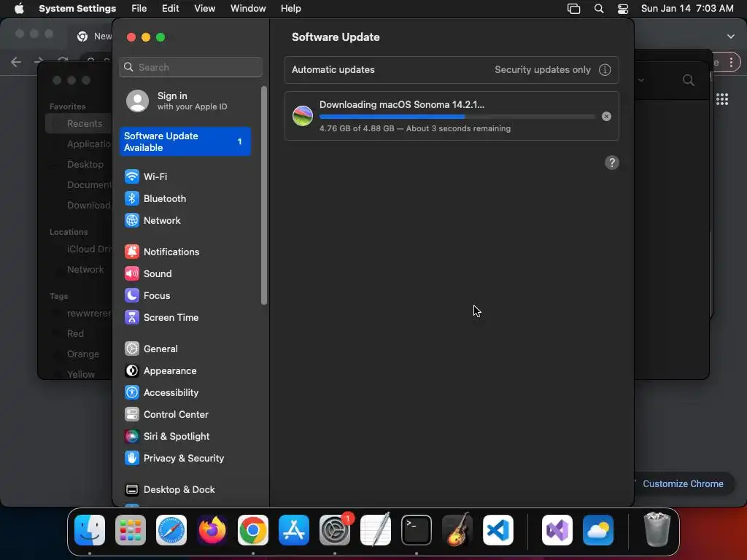Image resolution: width=747 pixels, height=560 pixels.
Task: Open Visual Studio Code from the Dock
Action: 498,530
